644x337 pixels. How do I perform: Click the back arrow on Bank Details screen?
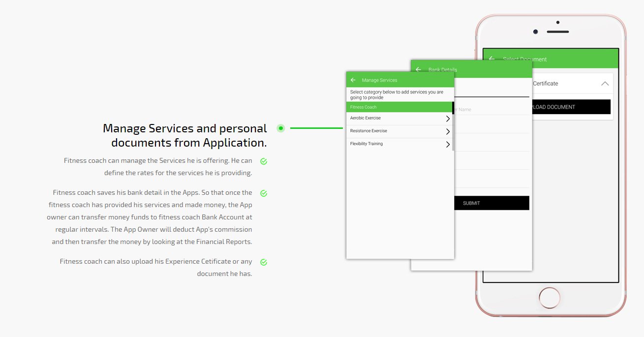click(x=418, y=69)
